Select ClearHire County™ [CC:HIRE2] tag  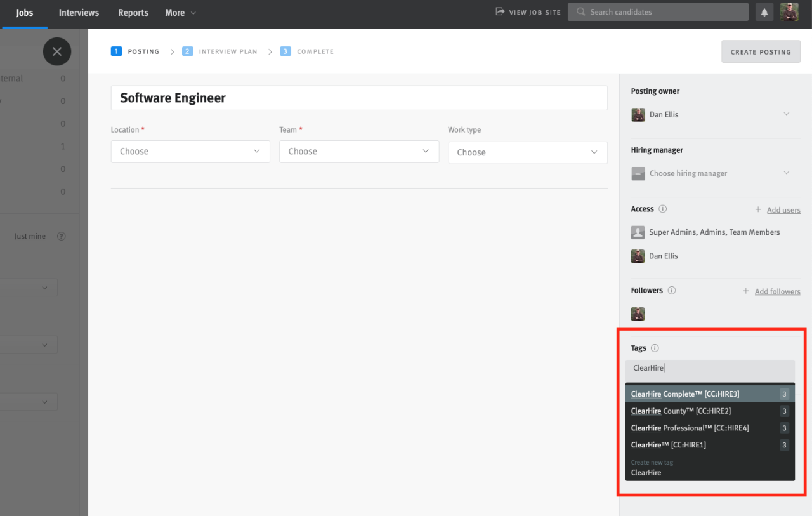pyautogui.click(x=710, y=411)
